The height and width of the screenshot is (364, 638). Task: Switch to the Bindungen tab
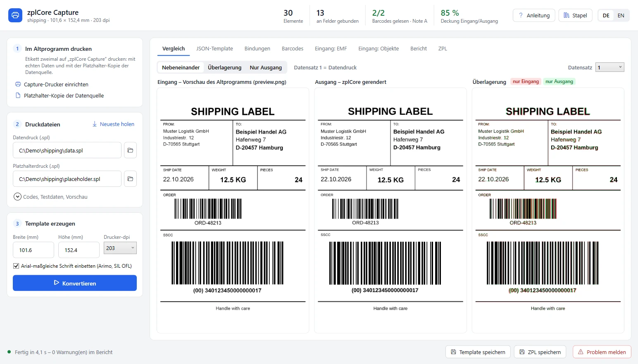click(257, 49)
